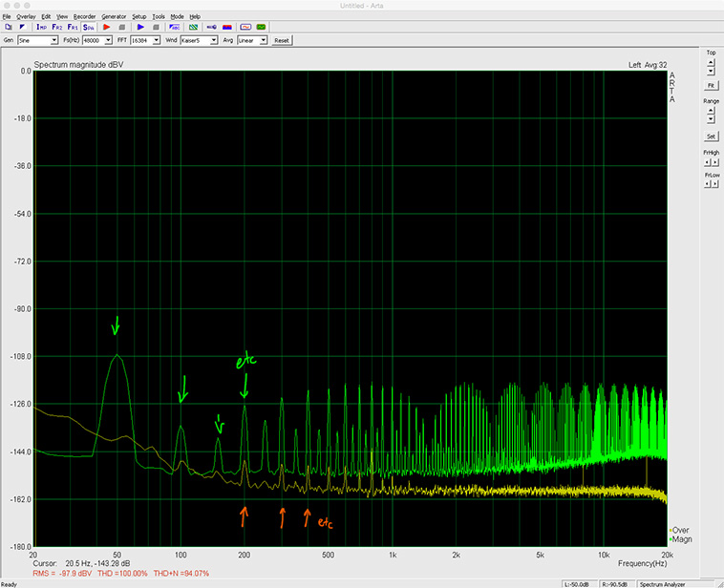Switch to IMP impulse response mode

(x=41, y=28)
